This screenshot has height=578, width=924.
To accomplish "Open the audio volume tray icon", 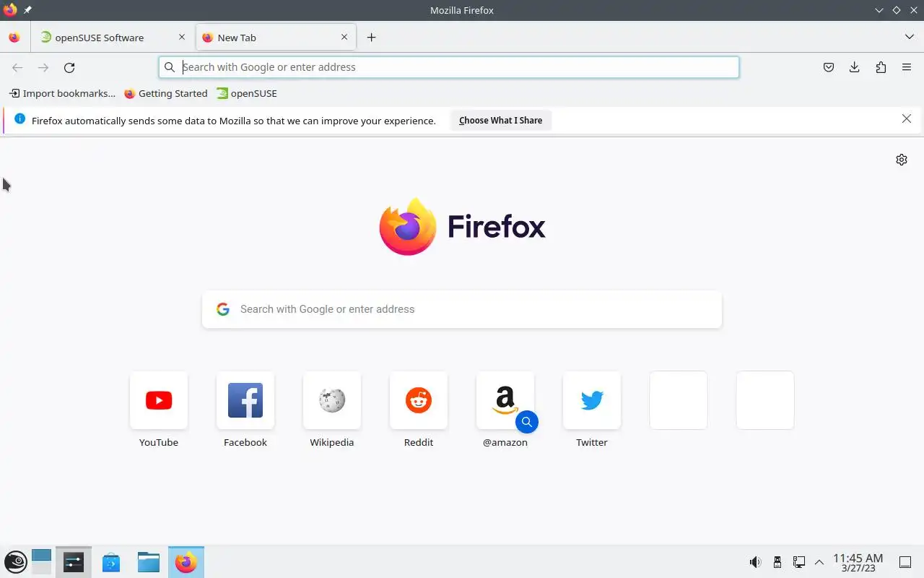I will 755,562.
